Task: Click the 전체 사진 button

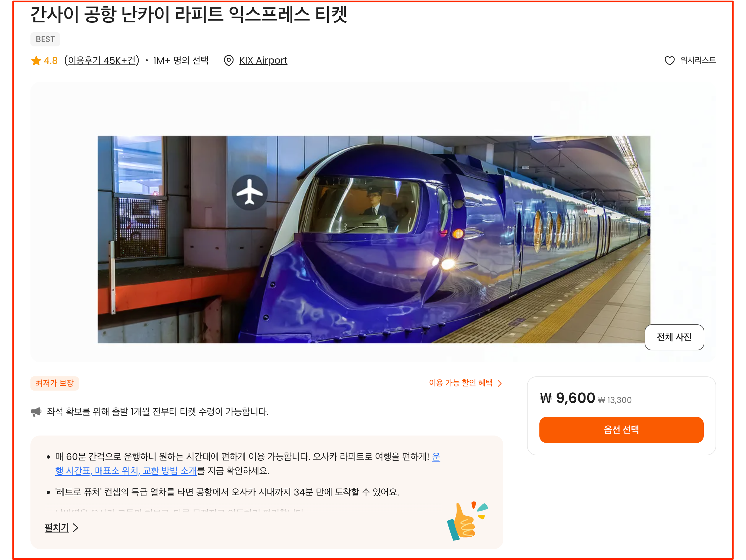Action: [x=674, y=337]
